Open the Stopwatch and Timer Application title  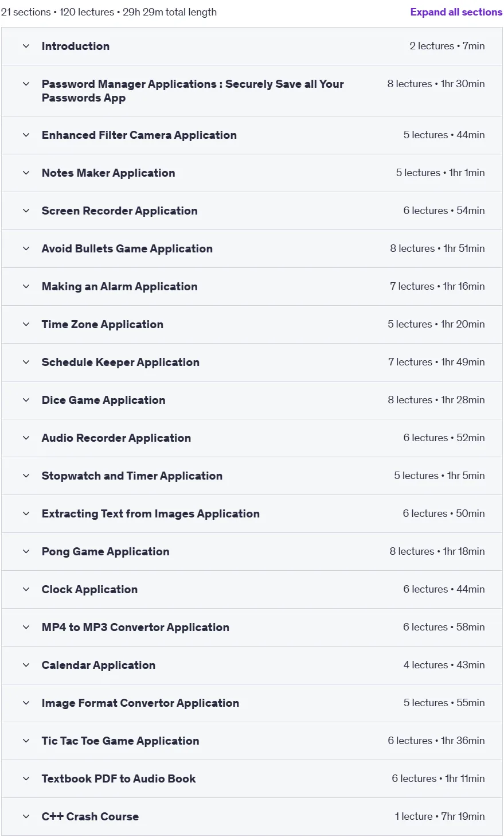click(x=132, y=476)
